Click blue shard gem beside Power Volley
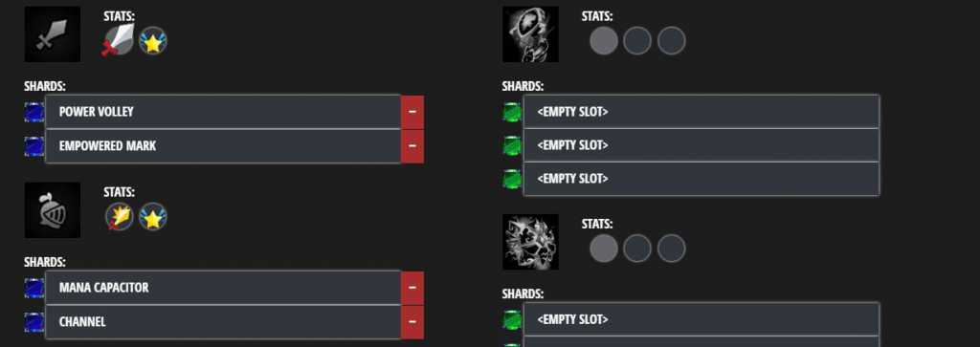The width and height of the screenshot is (980, 347). point(34,113)
